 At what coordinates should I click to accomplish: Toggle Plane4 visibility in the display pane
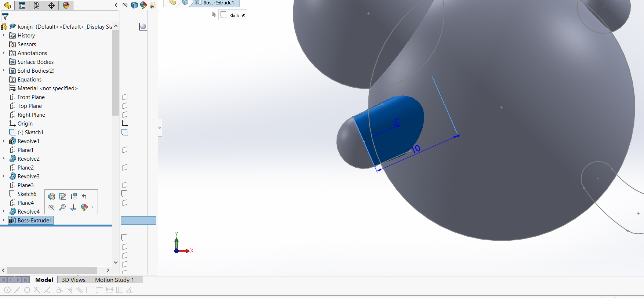pyautogui.click(x=125, y=203)
